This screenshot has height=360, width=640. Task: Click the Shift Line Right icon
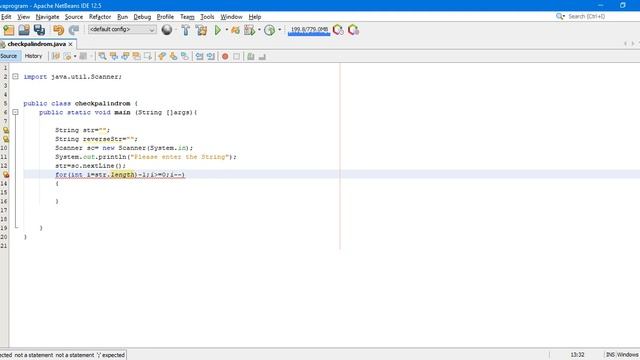[x=211, y=56]
